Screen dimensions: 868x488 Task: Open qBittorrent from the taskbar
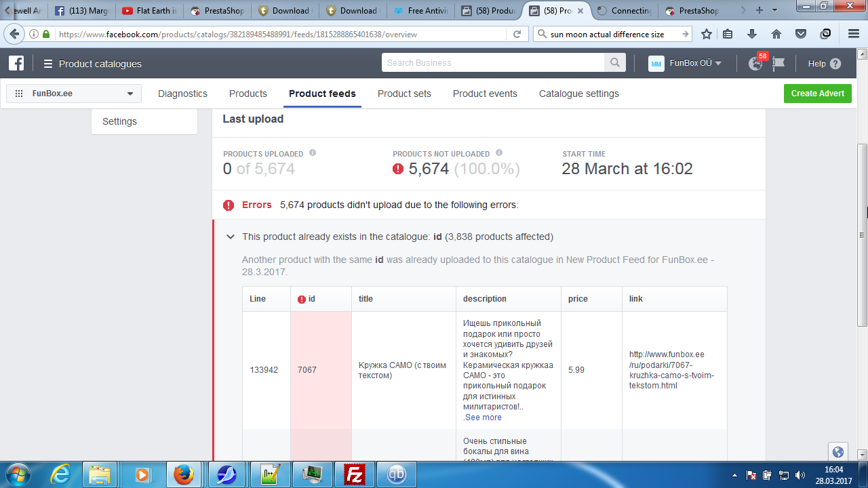point(396,474)
